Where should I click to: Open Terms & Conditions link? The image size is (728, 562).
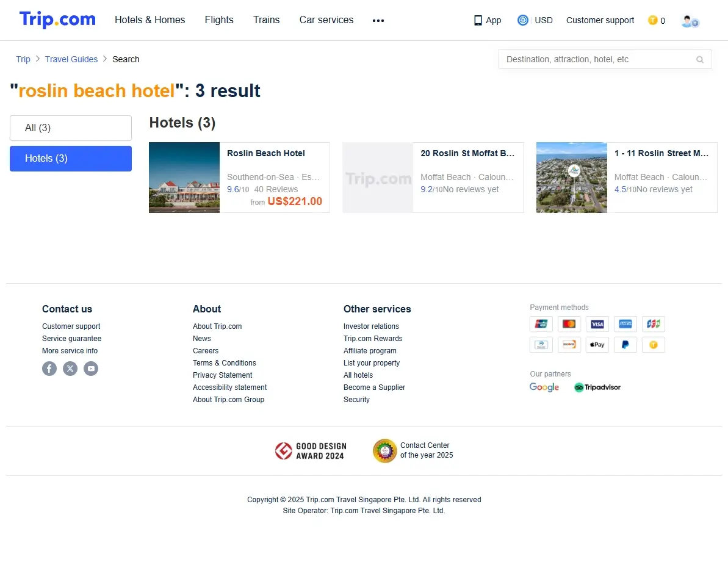(224, 363)
